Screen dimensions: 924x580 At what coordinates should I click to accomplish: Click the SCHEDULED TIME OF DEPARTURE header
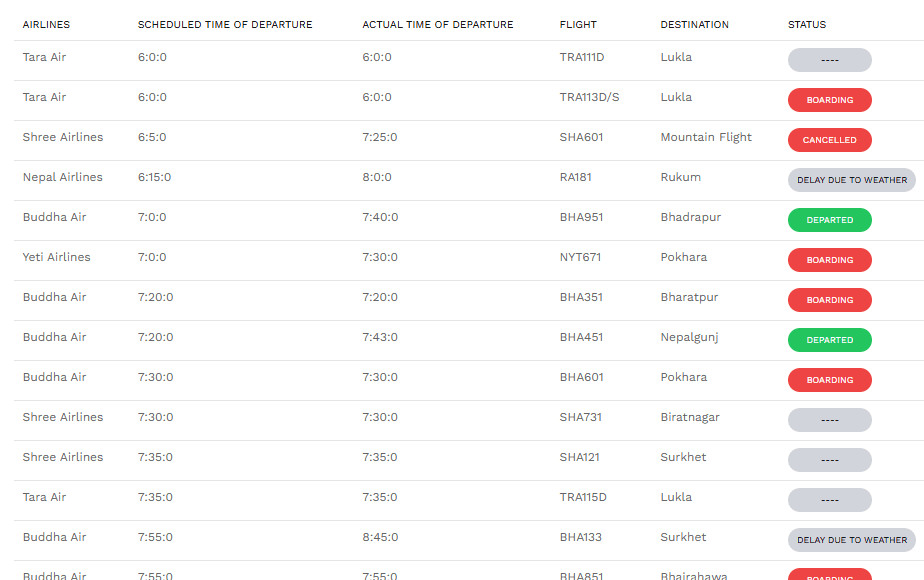click(225, 25)
